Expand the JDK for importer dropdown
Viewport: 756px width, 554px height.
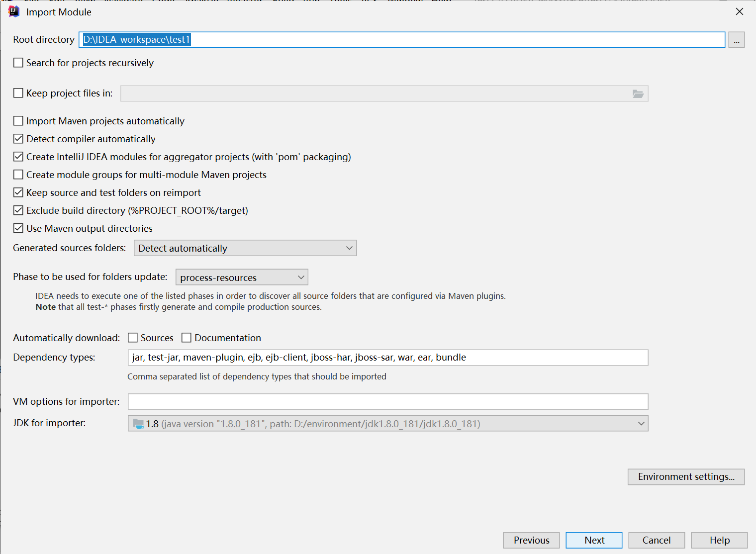[x=388, y=423]
